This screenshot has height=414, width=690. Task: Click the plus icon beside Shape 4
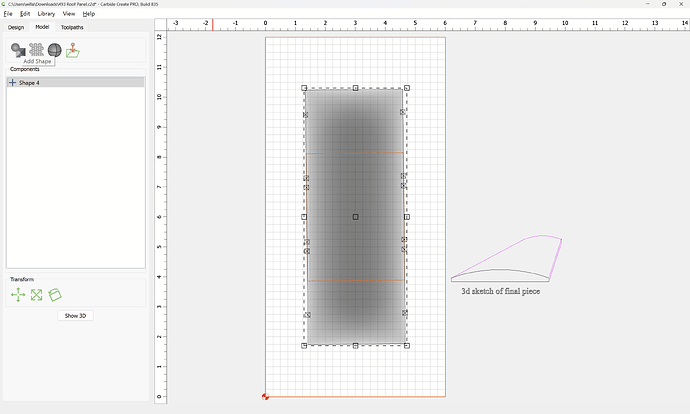click(x=12, y=83)
